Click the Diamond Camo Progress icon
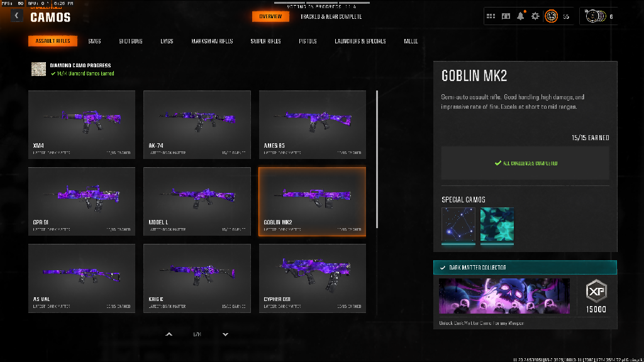Viewport: 644px width, 362px height. point(39,69)
